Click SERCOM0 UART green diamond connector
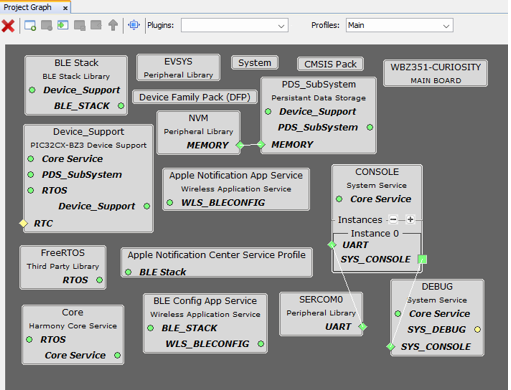 [363, 327]
